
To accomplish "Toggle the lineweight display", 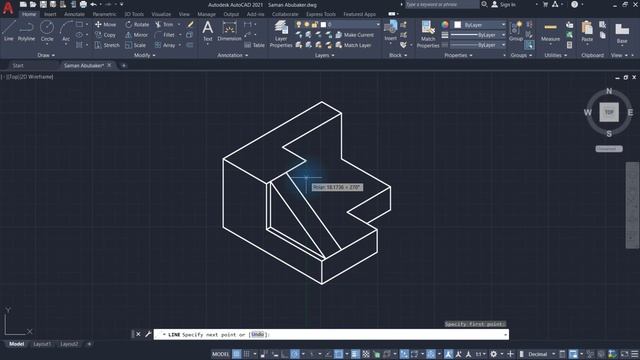I will [x=355, y=354].
